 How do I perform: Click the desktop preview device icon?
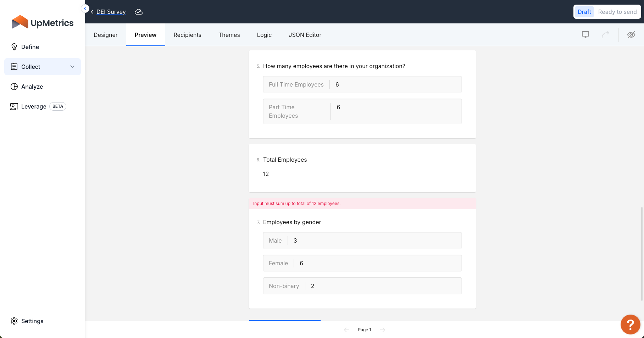(585, 35)
